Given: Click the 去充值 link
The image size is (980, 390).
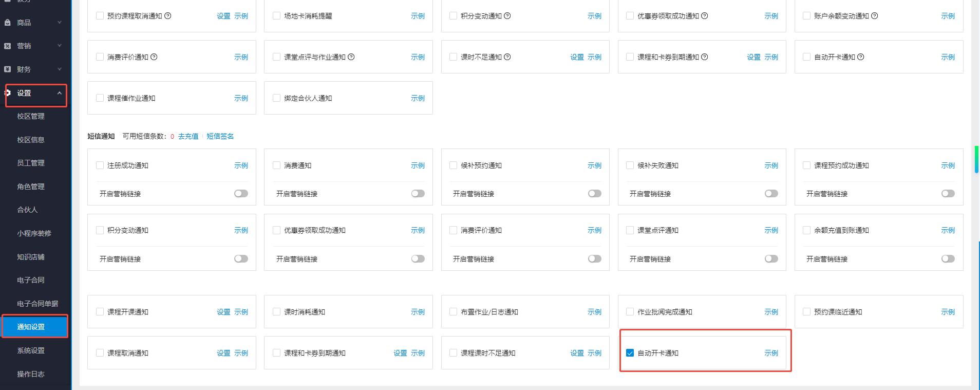Looking at the screenshot, I should point(188,136).
